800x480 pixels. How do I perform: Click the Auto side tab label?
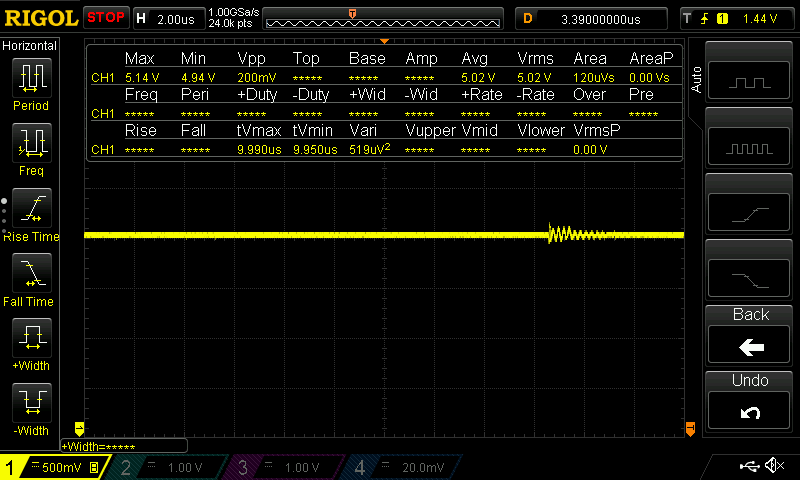pyautogui.click(x=696, y=79)
